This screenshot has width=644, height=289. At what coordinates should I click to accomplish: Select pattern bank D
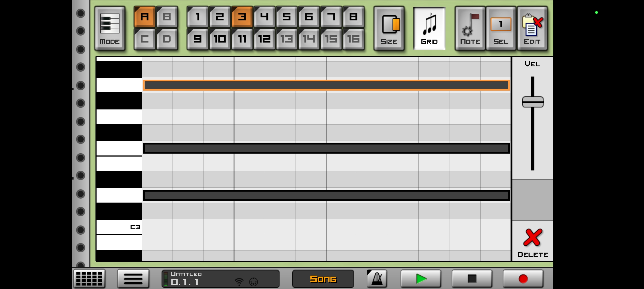click(167, 39)
